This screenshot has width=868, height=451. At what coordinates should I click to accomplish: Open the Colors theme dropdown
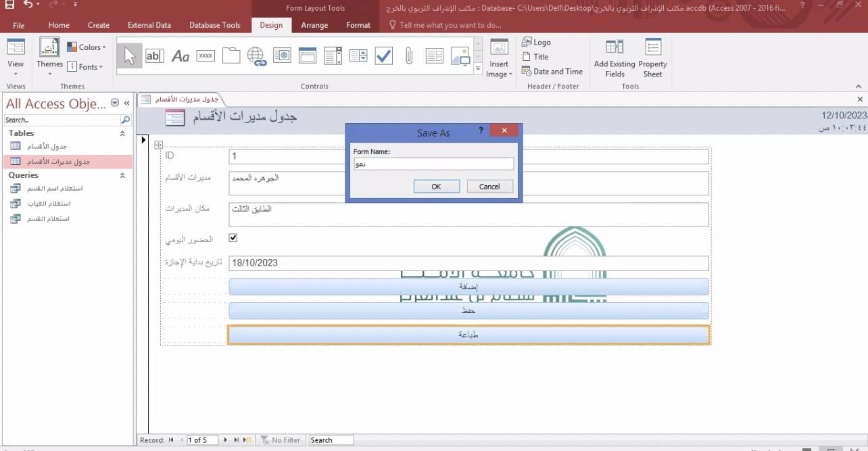(x=87, y=47)
